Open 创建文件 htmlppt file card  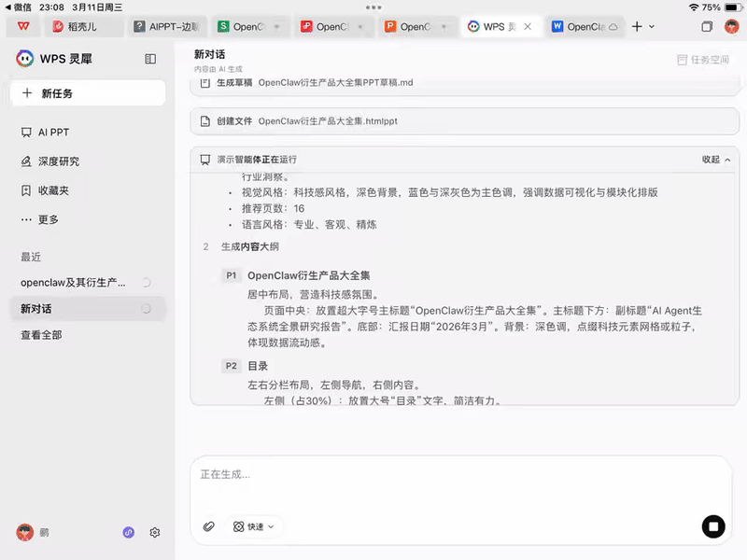point(464,121)
